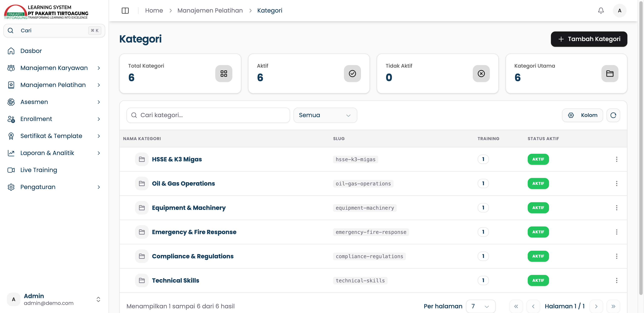Sort by NAMA KATEGORI column header
This screenshot has width=644, height=313.
pyautogui.click(x=142, y=138)
